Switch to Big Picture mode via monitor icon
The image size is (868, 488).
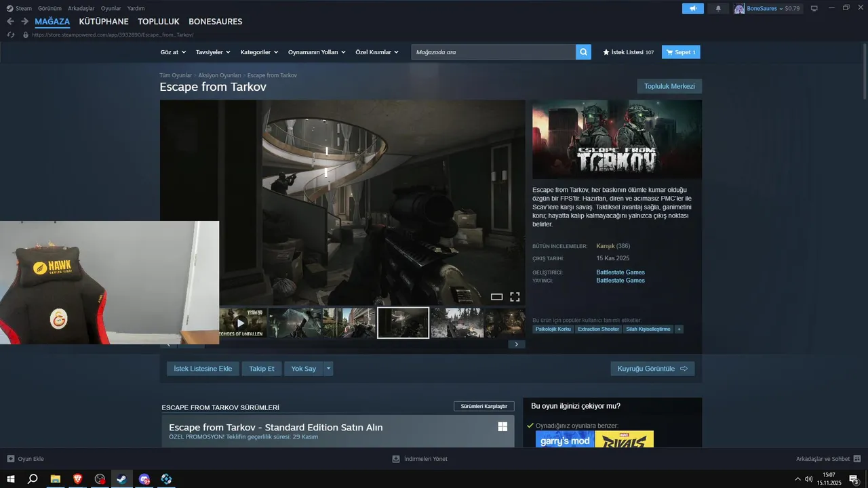coord(814,8)
